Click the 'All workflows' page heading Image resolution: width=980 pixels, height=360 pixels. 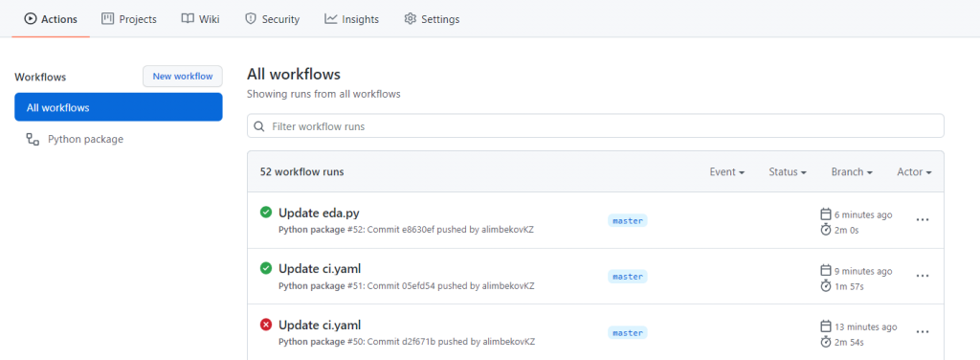click(294, 75)
